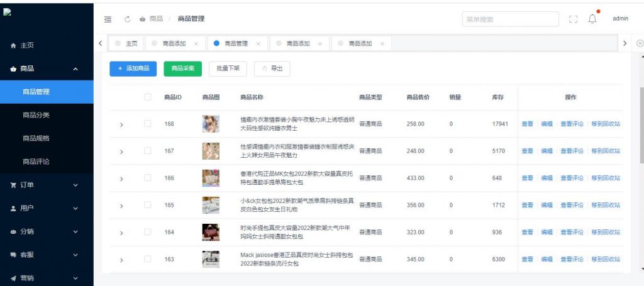Expand the 用户 sidebar menu
Screen dimensions: 644x286
(x=47, y=209)
